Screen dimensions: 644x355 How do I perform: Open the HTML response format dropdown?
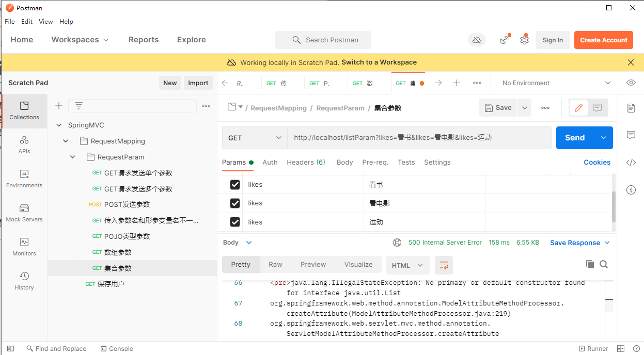pyautogui.click(x=407, y=265)
